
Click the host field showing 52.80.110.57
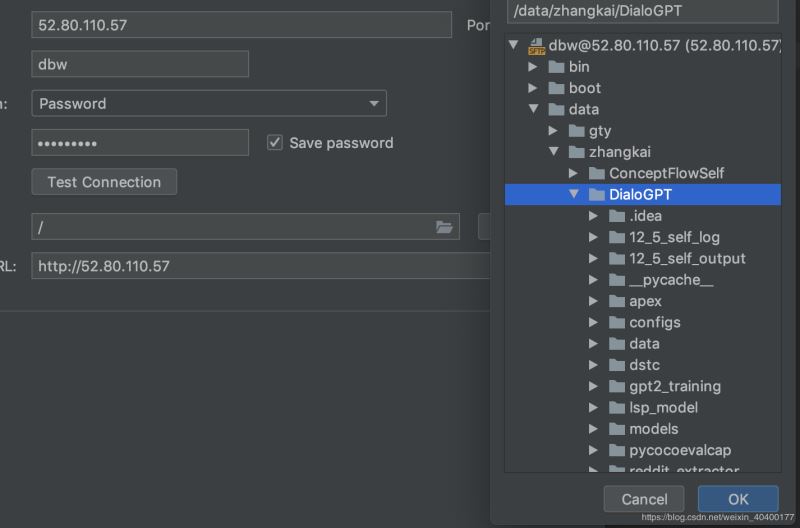[241, 25]
